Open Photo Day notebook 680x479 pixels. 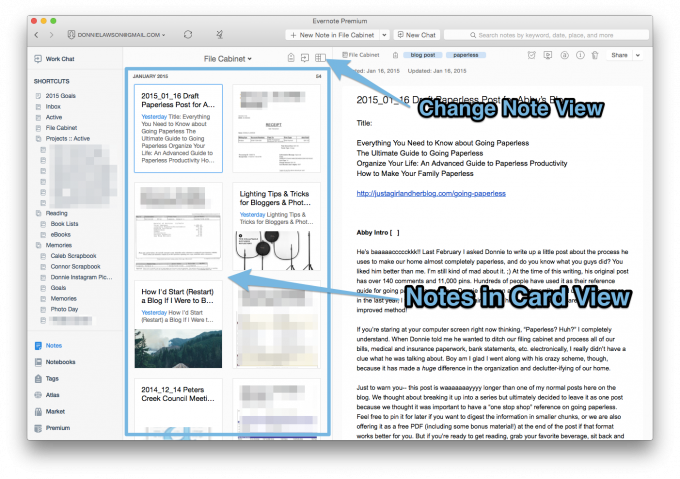point(59,310)
